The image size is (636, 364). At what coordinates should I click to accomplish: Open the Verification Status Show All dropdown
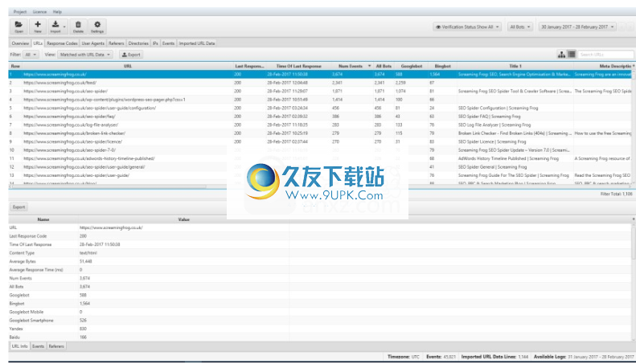click(x=467, y=27)
